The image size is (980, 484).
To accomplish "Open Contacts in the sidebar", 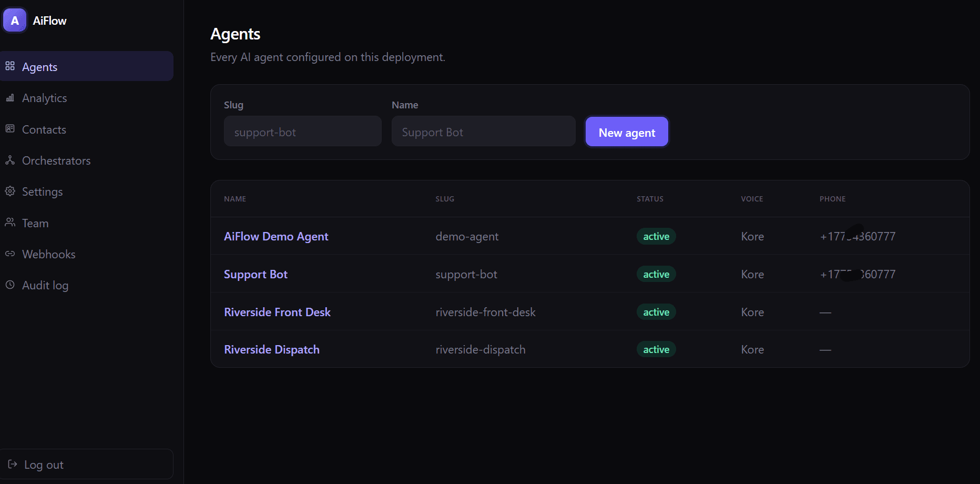I will click(87, 129).
